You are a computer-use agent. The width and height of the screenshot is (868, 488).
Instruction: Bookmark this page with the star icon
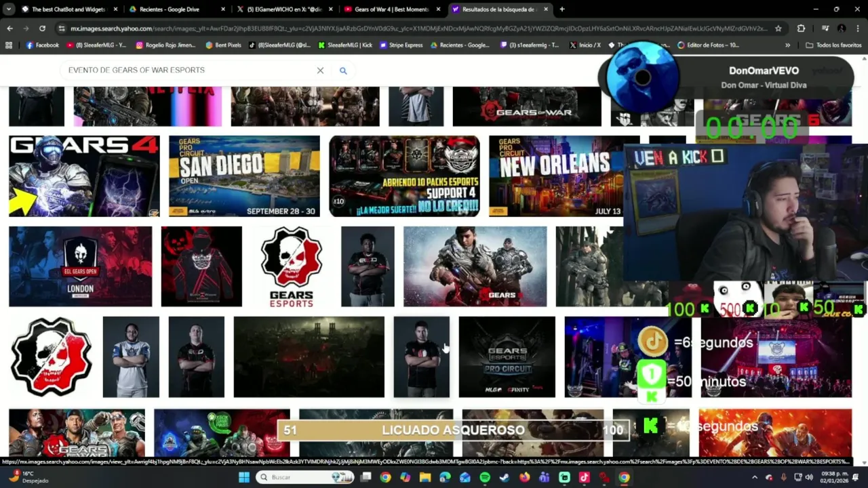tap(778, 28)
